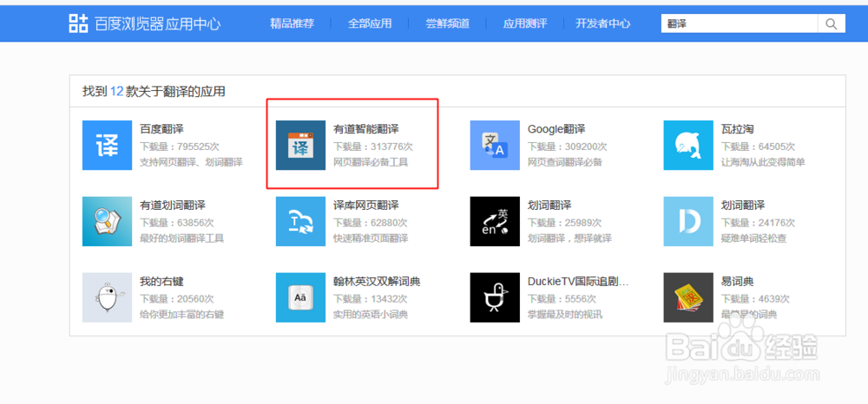
Task: Open the 百度翻译 title link
Action: (x=161, y=129)
